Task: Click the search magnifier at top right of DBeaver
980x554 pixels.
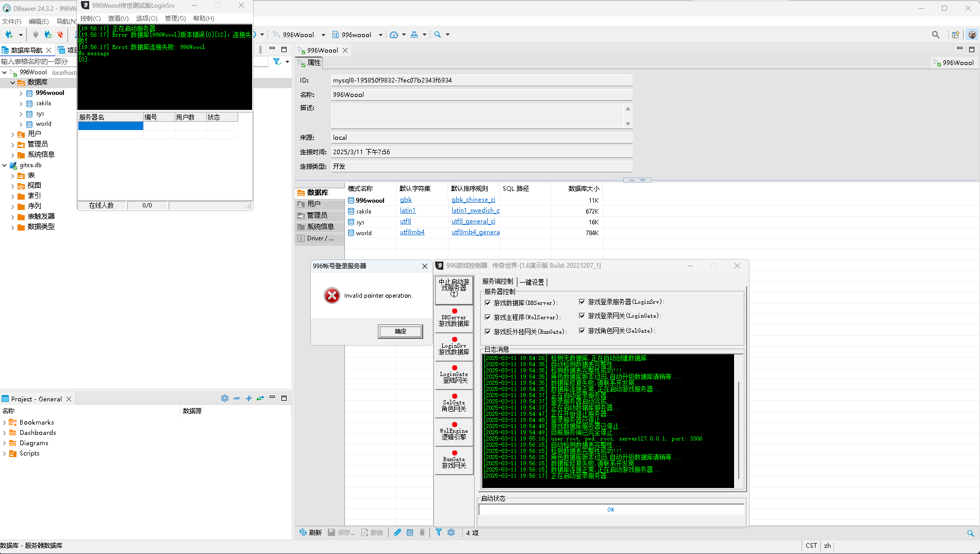Action: (x=936, y=35)
